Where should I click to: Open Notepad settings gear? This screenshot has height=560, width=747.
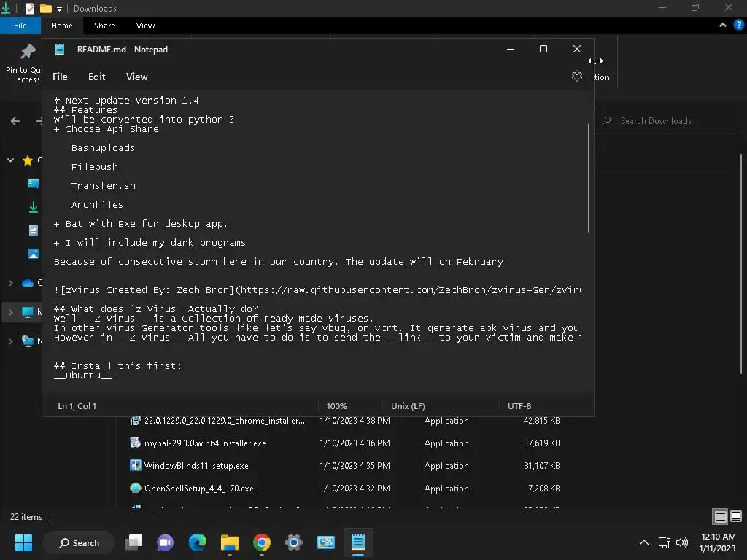tap(576, 76)
